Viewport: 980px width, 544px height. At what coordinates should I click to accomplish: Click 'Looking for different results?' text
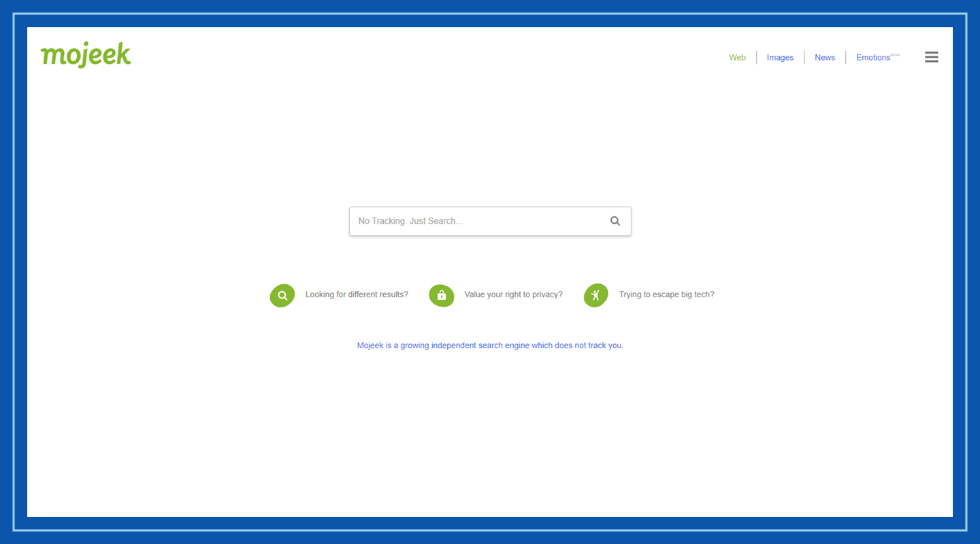pos(357,294)
